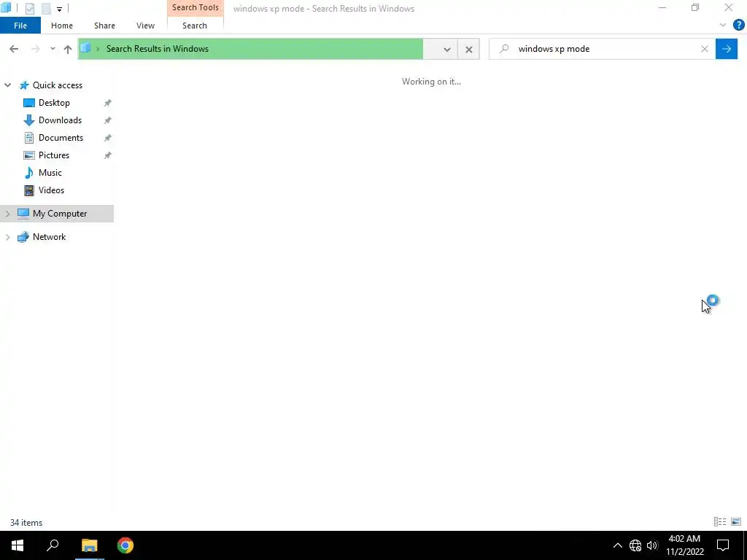
Task: Open the View ribbon tab
Action: [x=145, y=26]
